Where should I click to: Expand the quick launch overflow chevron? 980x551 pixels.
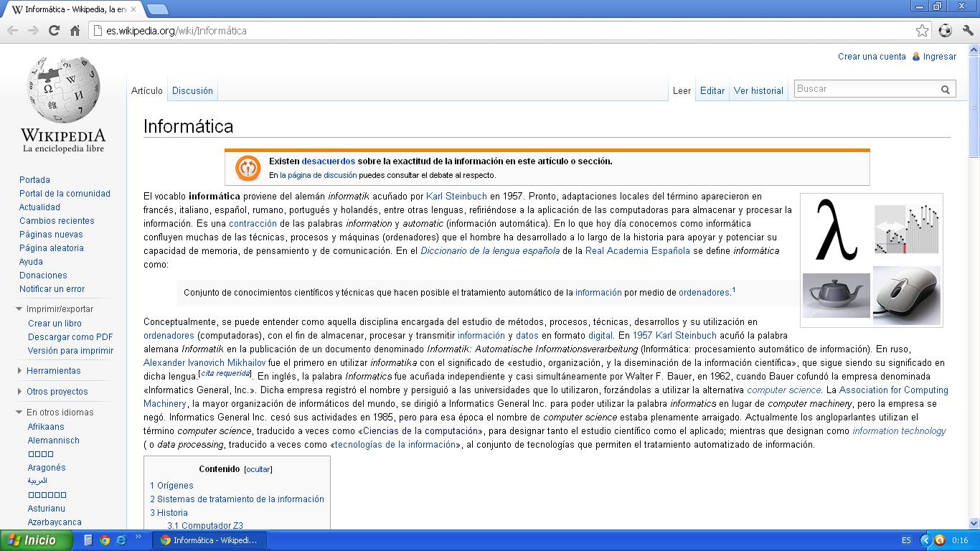tap(138, 537)
